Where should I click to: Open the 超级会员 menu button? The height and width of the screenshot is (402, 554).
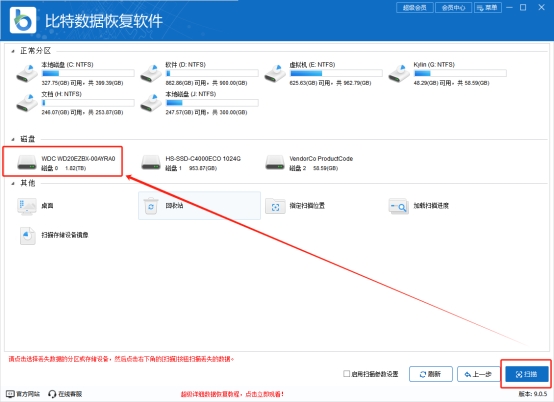point(415,7)
